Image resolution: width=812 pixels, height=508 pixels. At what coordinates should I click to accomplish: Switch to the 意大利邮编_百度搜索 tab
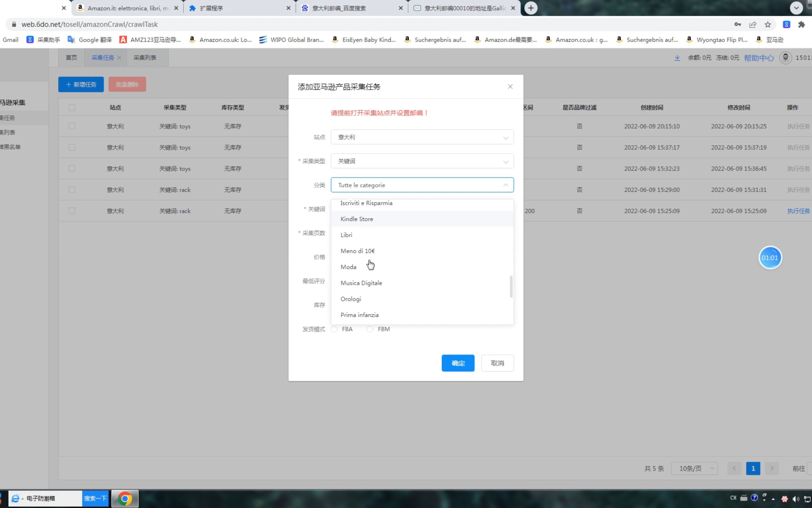point(352,8)
